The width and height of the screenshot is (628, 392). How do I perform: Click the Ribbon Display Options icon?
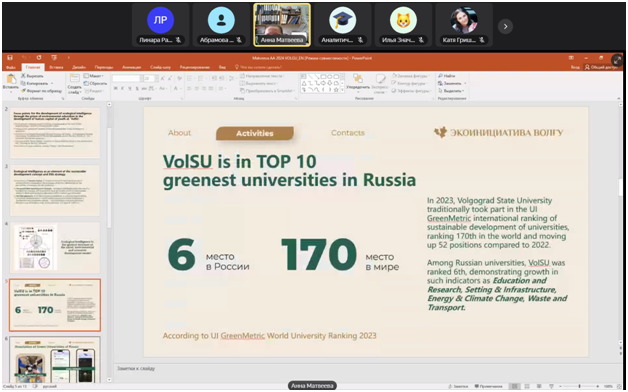tap(571, 58)
